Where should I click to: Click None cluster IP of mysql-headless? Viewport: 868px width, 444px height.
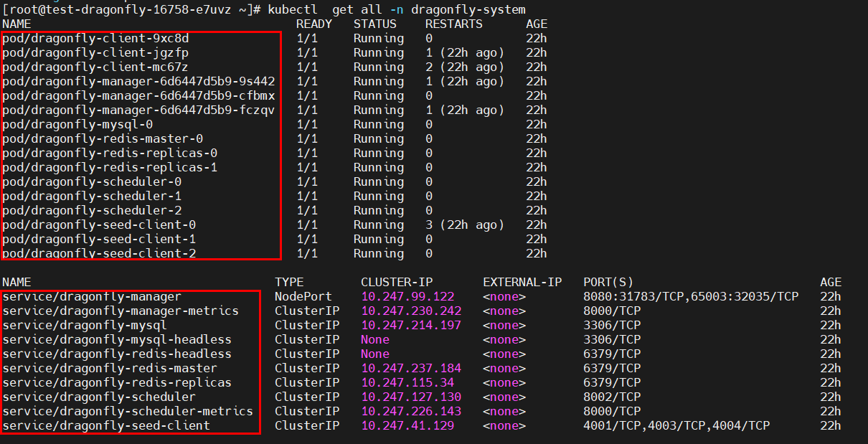click(x=375, y=339)
